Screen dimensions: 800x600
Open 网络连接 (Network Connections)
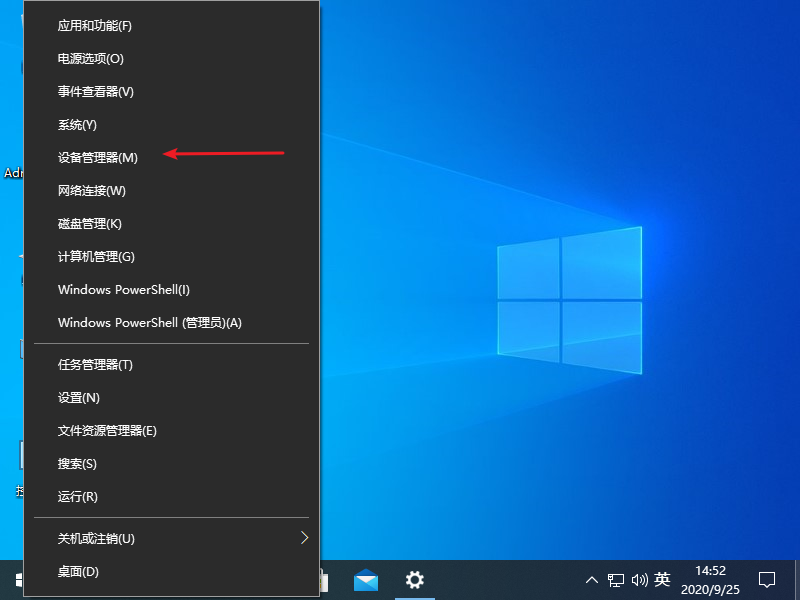[88, 190]
